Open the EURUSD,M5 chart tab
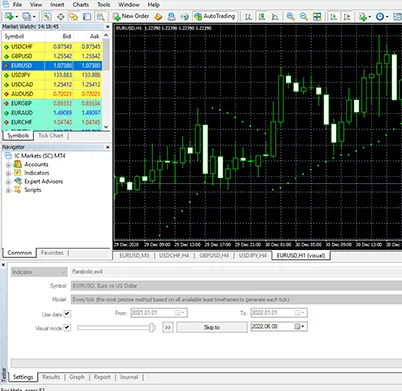 [134, 256]
